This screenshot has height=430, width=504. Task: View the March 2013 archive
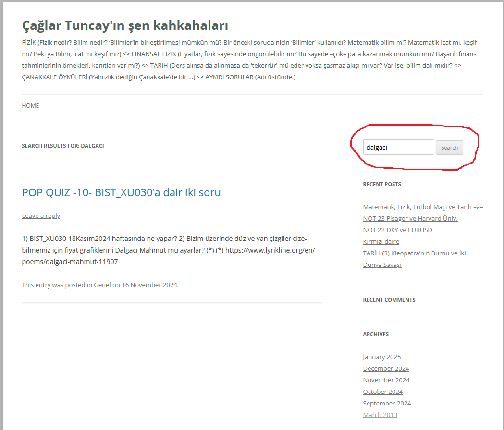click(380, 415)
